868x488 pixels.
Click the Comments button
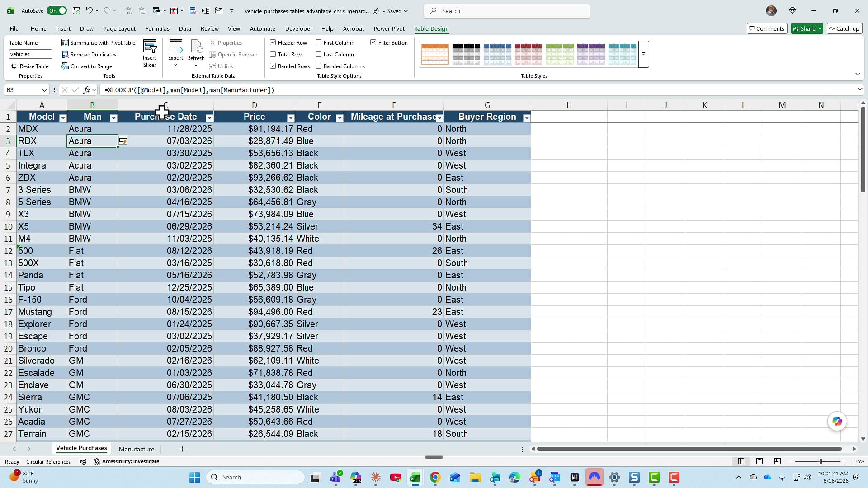767,28
